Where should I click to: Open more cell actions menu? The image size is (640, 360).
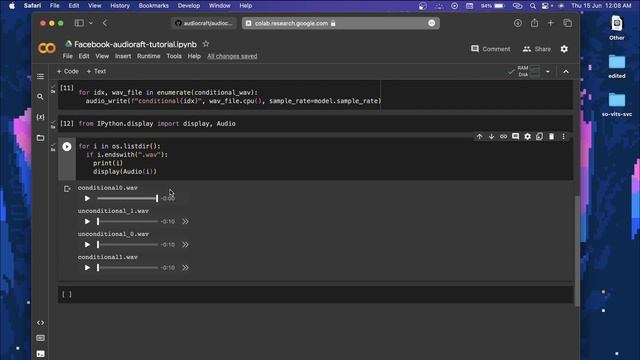[564, 137]
